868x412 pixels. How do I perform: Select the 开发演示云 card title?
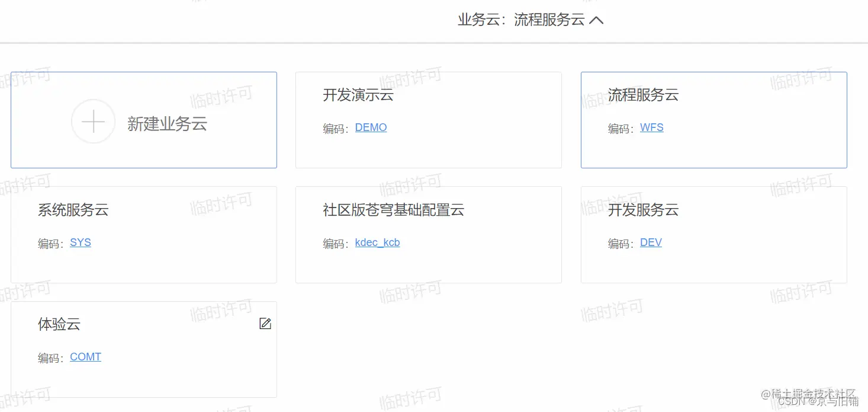coord(358,95)
